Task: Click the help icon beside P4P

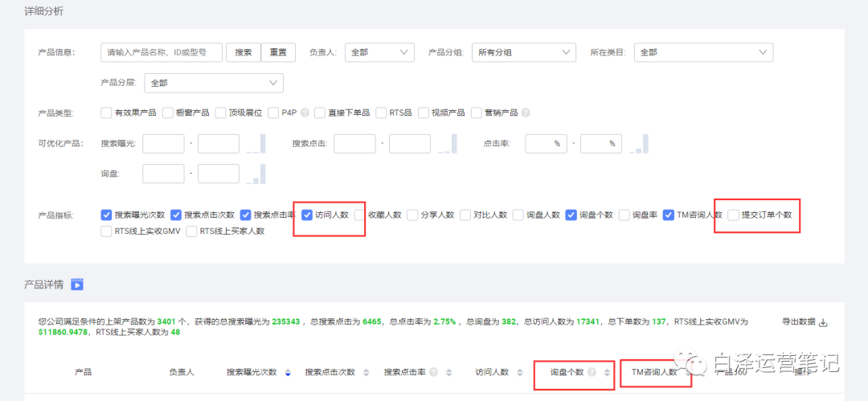Action: (x=304, y=113)
